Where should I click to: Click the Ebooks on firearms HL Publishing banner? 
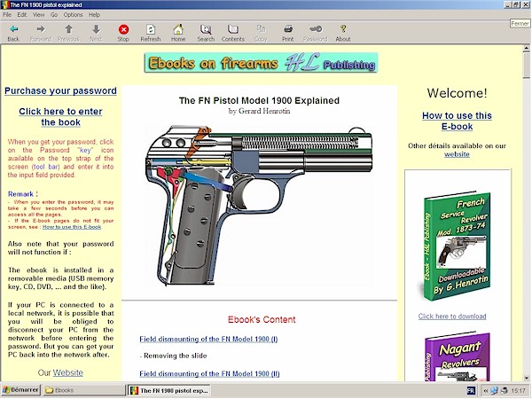(261, 63)
